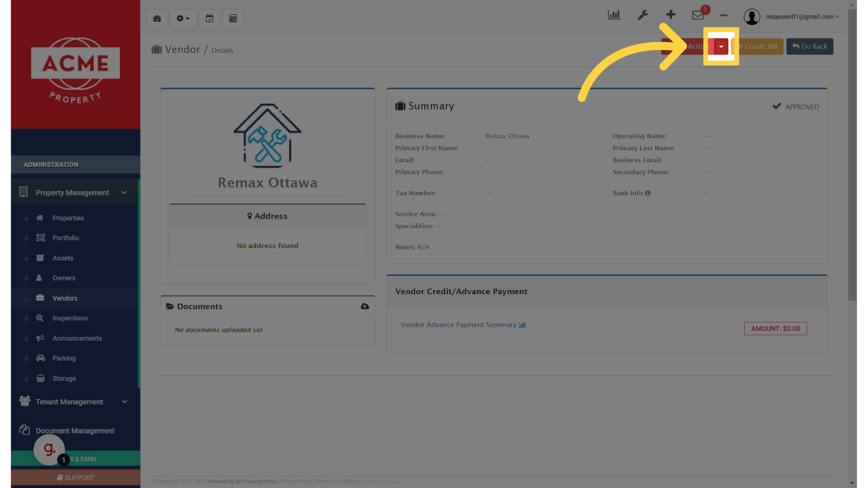Image resolution: width=868 pixels, height=488 pixels.
Task: Click the 'No documents uploaded yet' text
Action: click(x=218, y=330)
